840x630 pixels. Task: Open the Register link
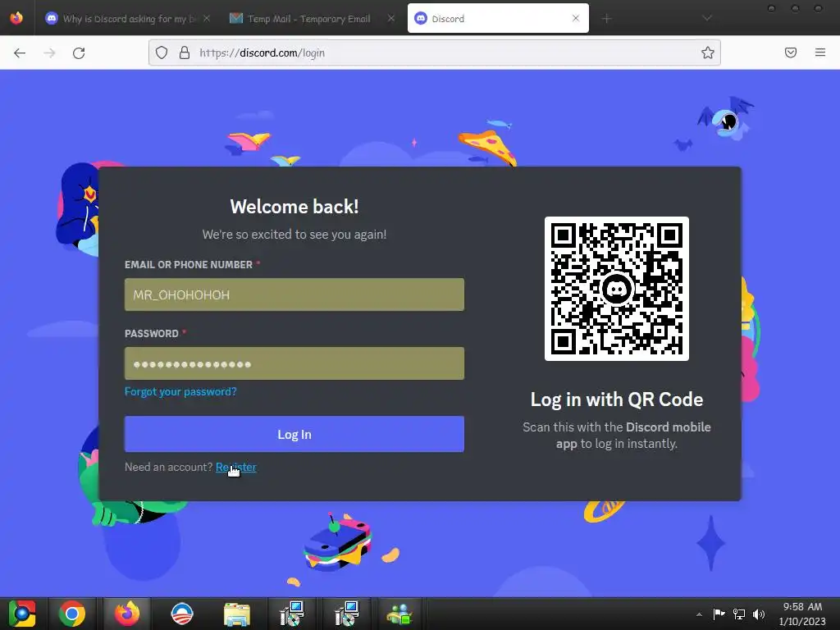click(x=235, y=467)
